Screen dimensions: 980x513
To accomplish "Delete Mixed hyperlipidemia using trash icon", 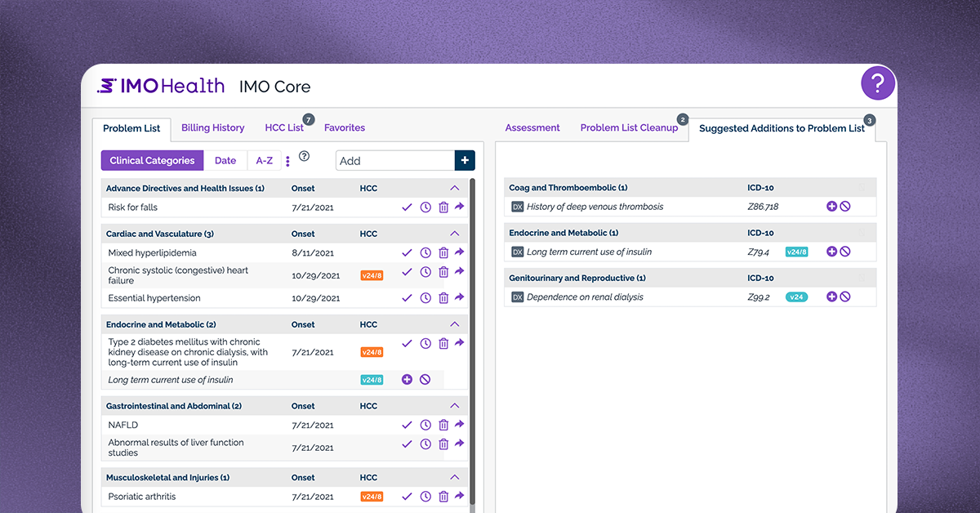I will point(443,253).
